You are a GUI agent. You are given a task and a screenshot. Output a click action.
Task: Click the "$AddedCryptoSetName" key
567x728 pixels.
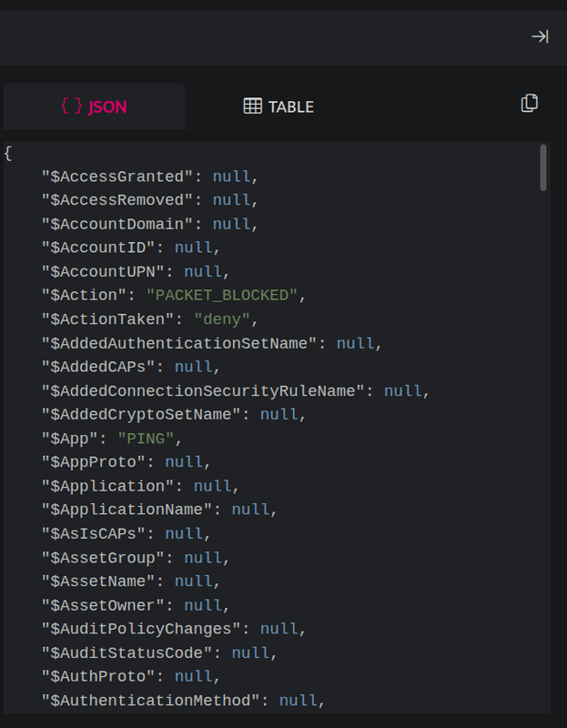(x=141, y=415)
